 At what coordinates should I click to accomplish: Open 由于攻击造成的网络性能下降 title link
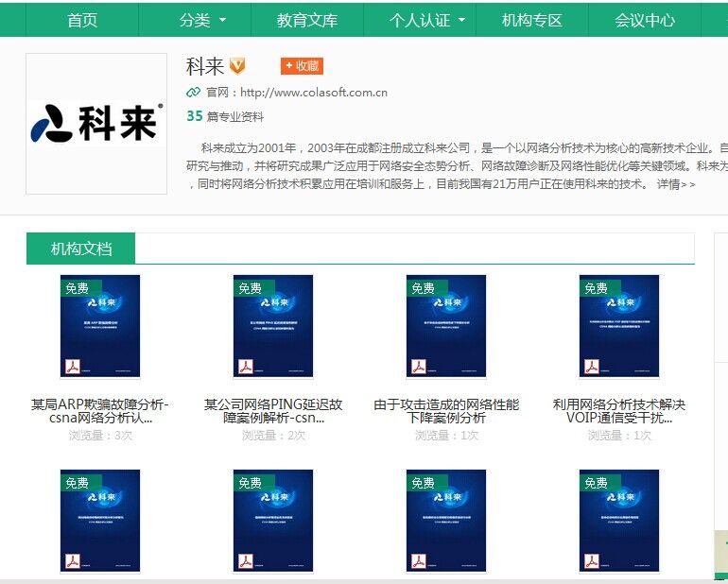click(446, 411)
